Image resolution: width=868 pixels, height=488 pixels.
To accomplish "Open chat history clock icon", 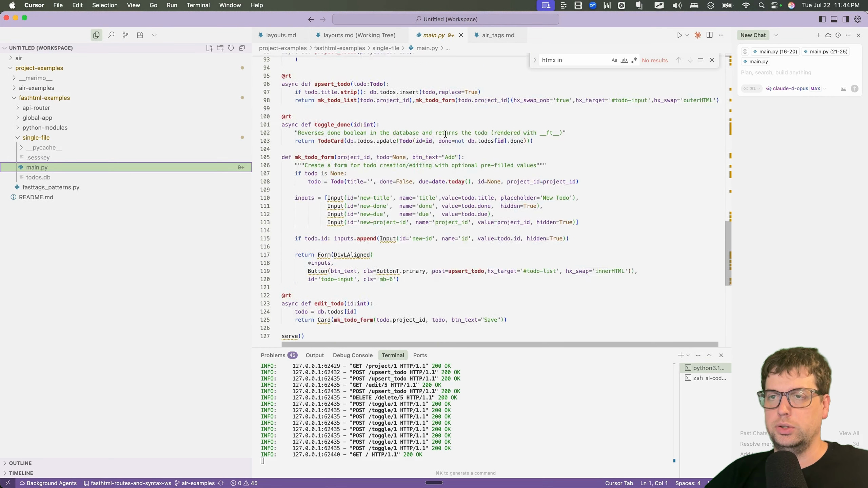I will pos(838,35).
